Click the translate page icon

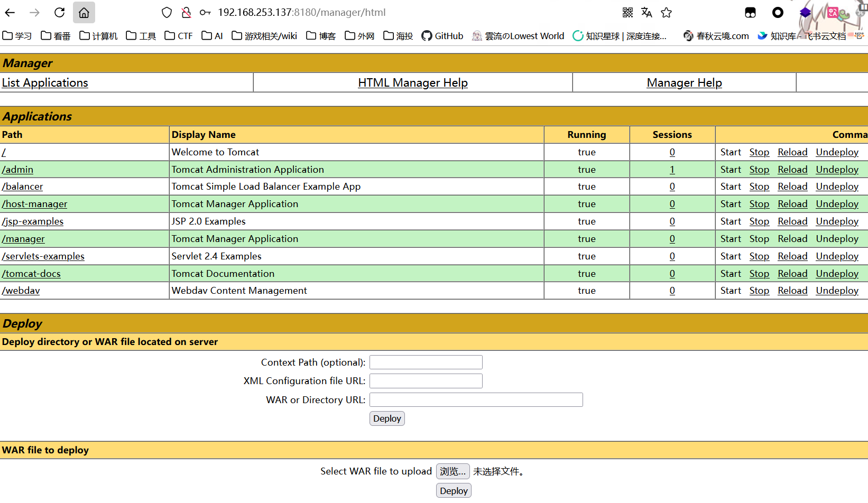pos(647,12)
